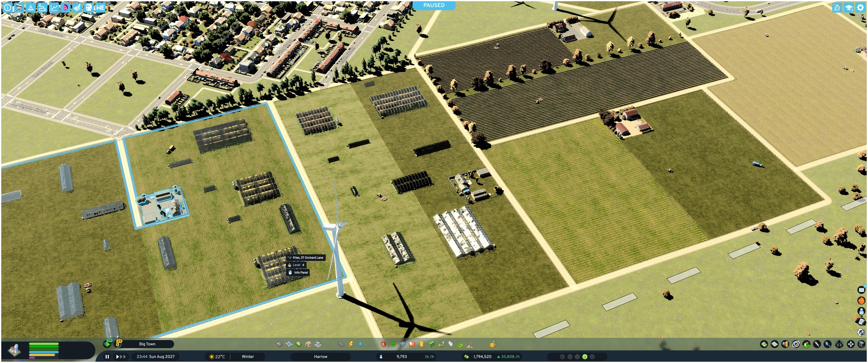Click the zoning demand bars indicator

44,350
